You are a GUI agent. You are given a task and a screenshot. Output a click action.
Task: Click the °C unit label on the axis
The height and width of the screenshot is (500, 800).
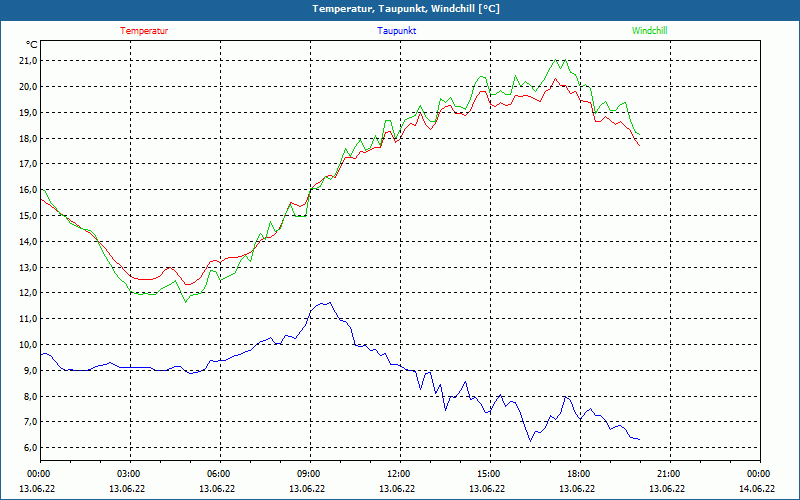point(32,45)
